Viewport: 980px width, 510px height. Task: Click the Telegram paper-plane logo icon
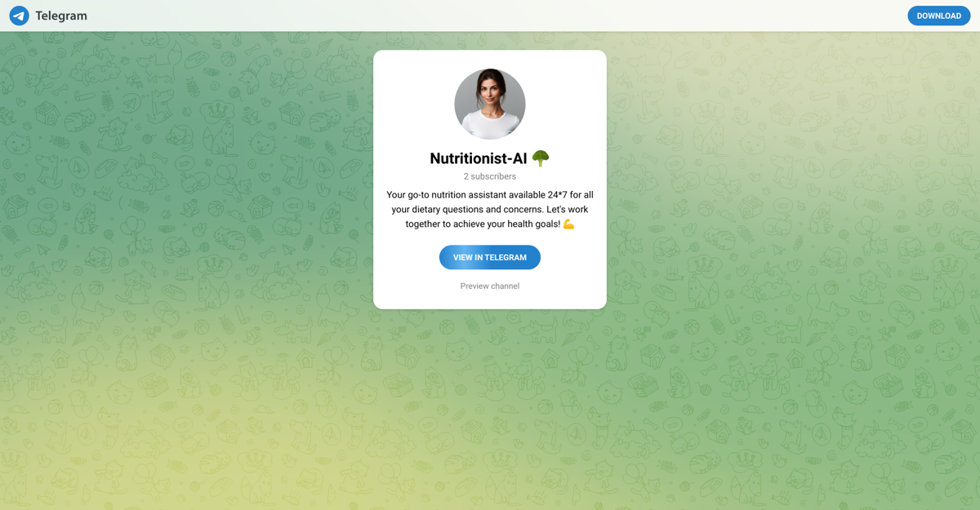pos(19,16)
